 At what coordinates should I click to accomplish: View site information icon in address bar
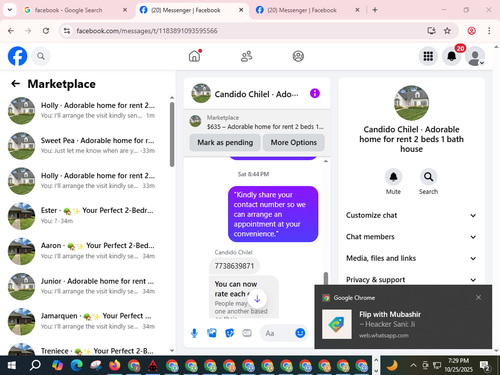pos(67,31)
